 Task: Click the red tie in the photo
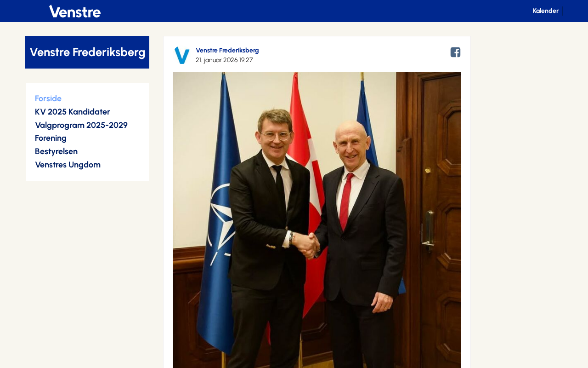point(346,201)
